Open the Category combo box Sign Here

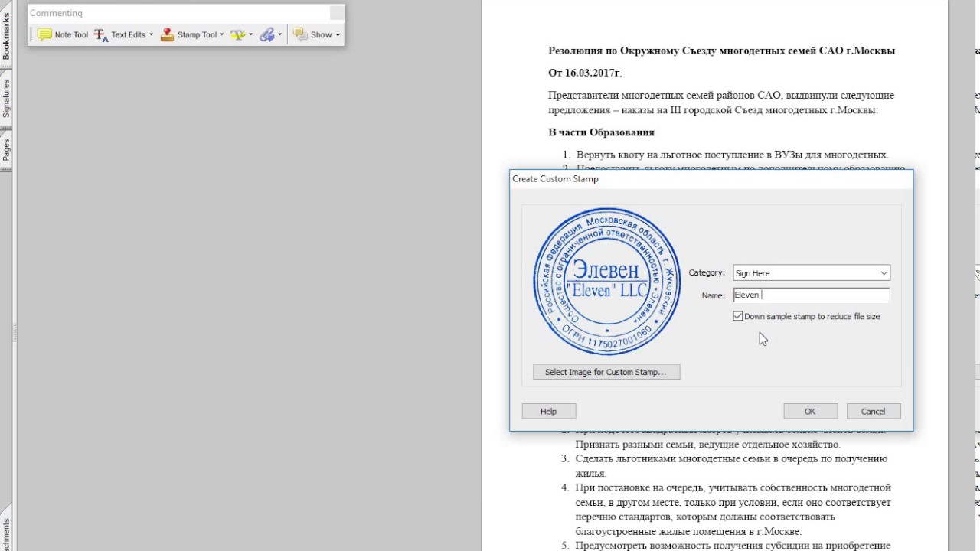[812, 272]
